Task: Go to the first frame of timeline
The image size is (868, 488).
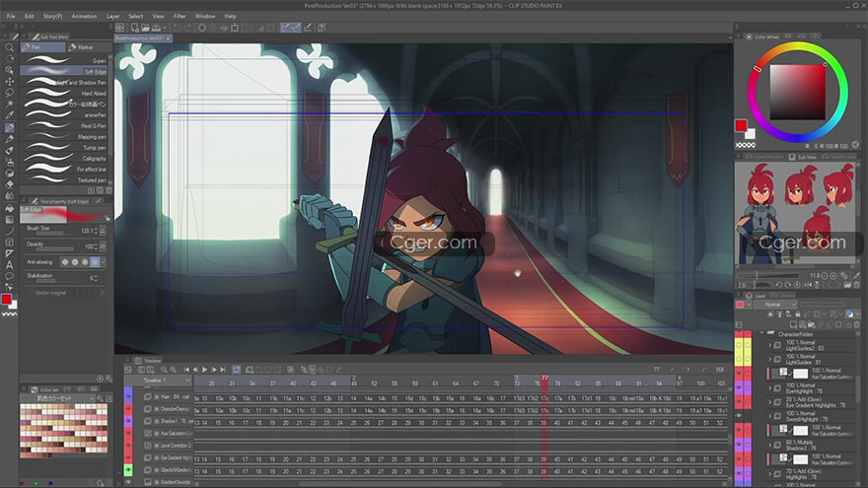Action: [186, 370]
